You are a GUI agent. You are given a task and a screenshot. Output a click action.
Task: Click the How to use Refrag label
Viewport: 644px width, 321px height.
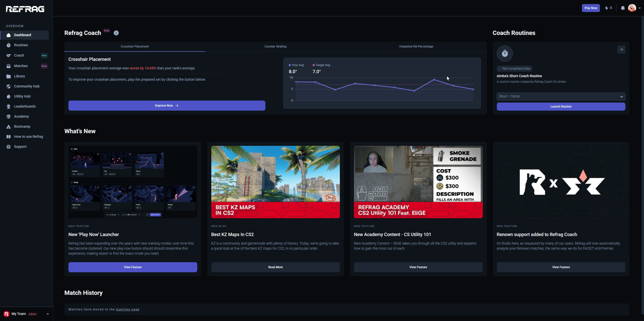pyautogui.click(x=29, y=137)
